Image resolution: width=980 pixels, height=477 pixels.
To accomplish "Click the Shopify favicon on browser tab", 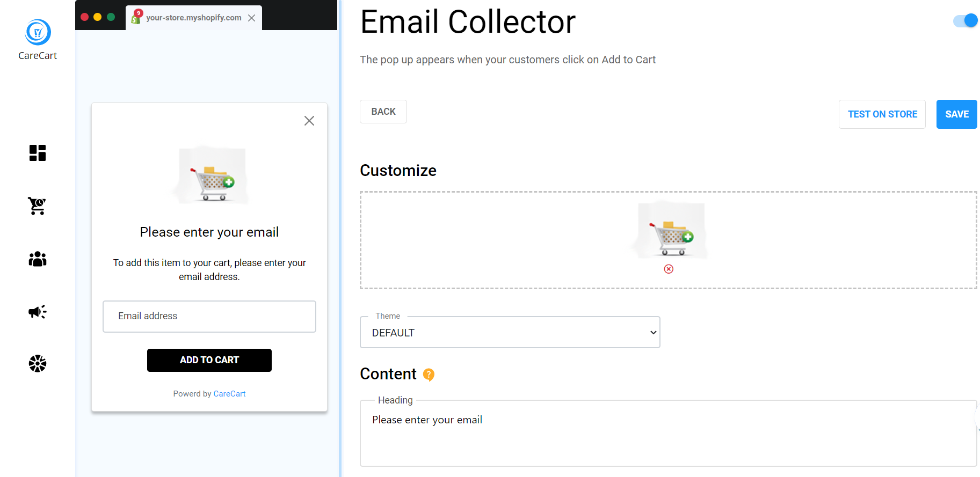I will coord(136,18).
